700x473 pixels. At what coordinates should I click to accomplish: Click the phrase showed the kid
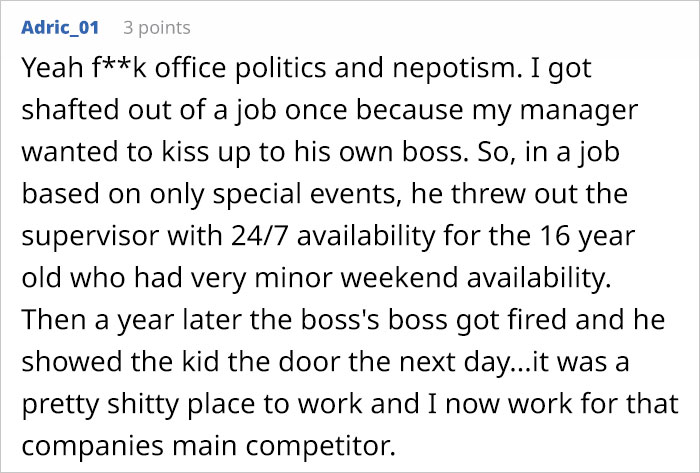click(121, 361)
